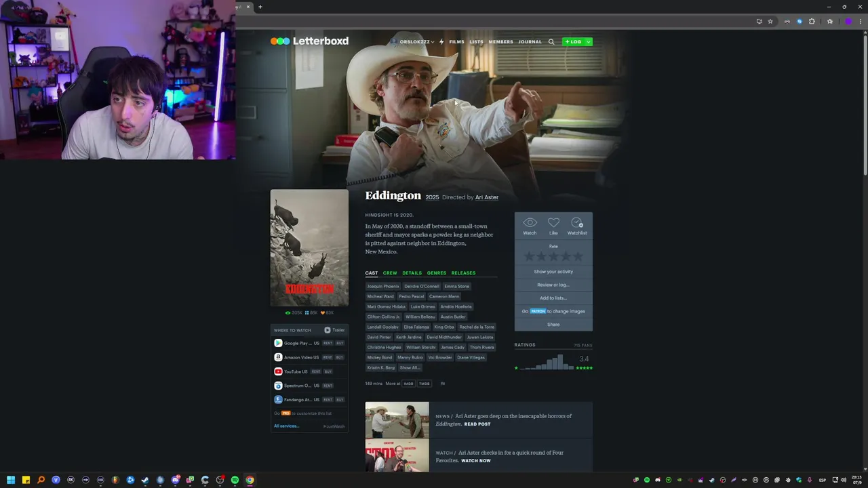The width and height of the screenshot is (868, 488).
Task: Click Chrome icon in taskbar
Action: (x=250, y=480)
